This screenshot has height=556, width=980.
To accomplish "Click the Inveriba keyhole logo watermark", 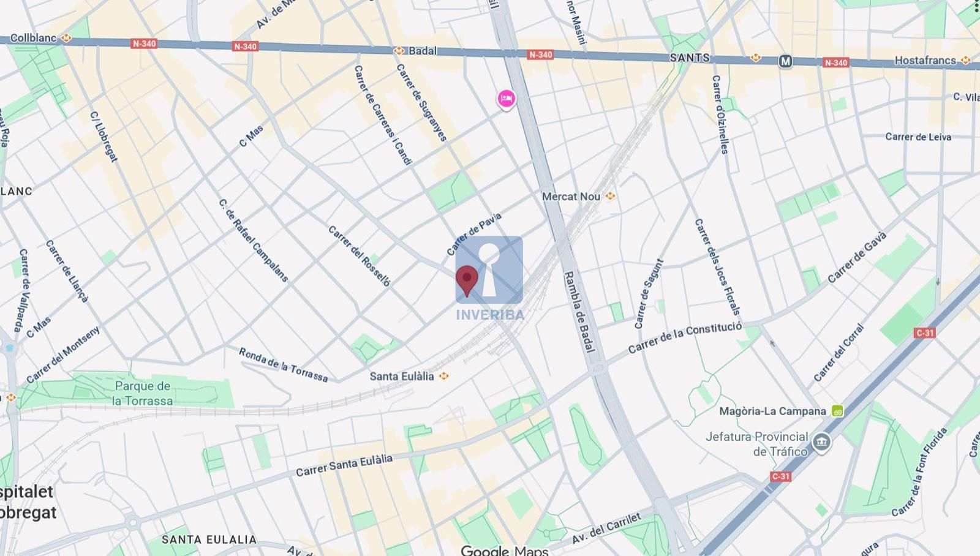I will click(x=489, y=279).
